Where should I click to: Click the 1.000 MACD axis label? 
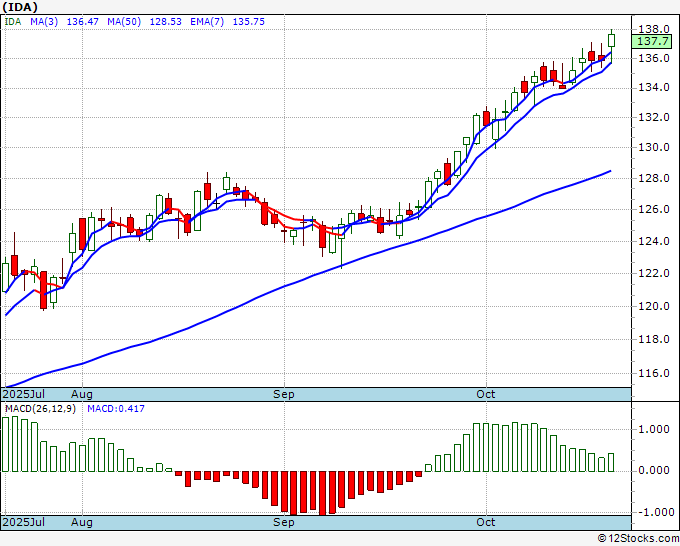coord(654,429)
